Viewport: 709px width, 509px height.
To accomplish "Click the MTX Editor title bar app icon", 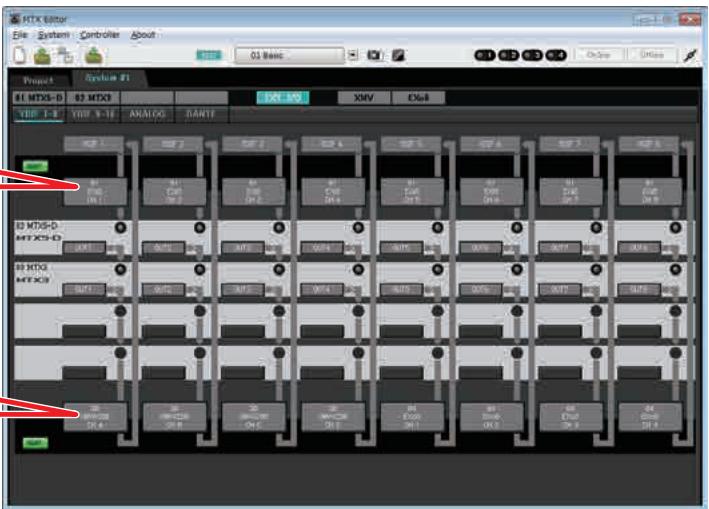I will [15, 19].
